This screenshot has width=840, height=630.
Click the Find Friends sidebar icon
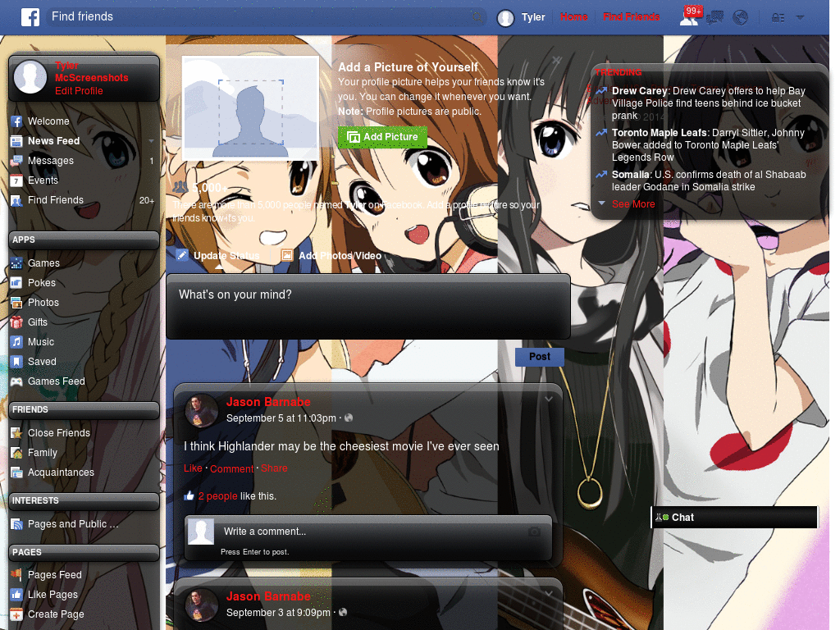[16, 200]
